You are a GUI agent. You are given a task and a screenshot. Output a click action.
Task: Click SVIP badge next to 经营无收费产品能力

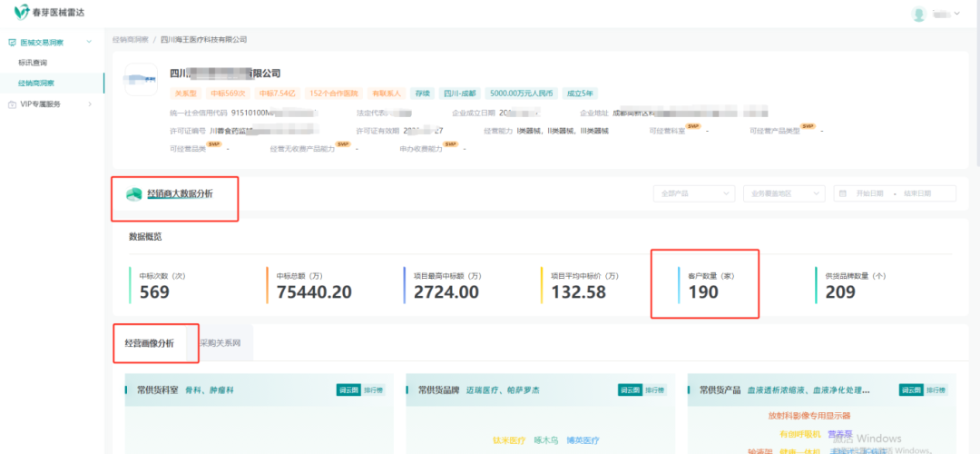[343, 144]
